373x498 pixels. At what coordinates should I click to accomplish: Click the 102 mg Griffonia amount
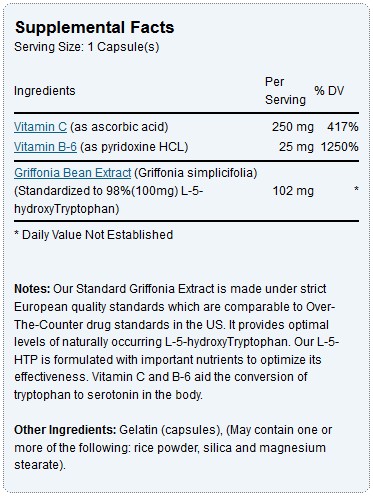(293, 191)
